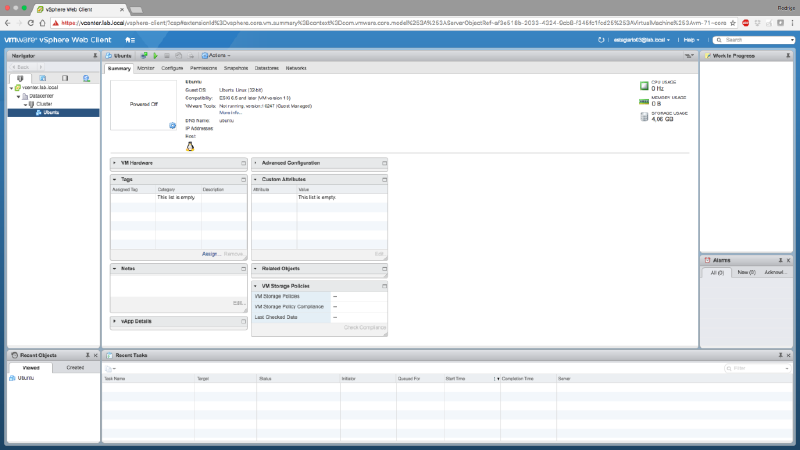Switch to VMs and Templates navigator view
This screenshot has width=800, height=450.
pyautogui.click(x=42, y=77)
